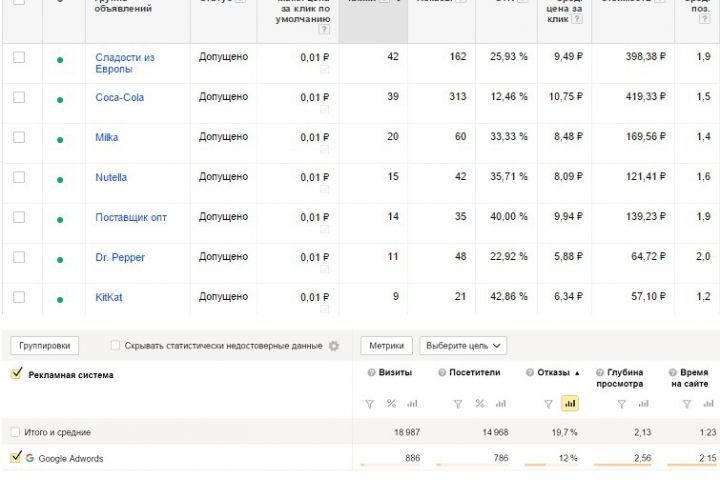The height and width of the screenshot is (480, 720).
Task: Click the 398,38 ₽ cost value
Action: click(x=645, y=56)
